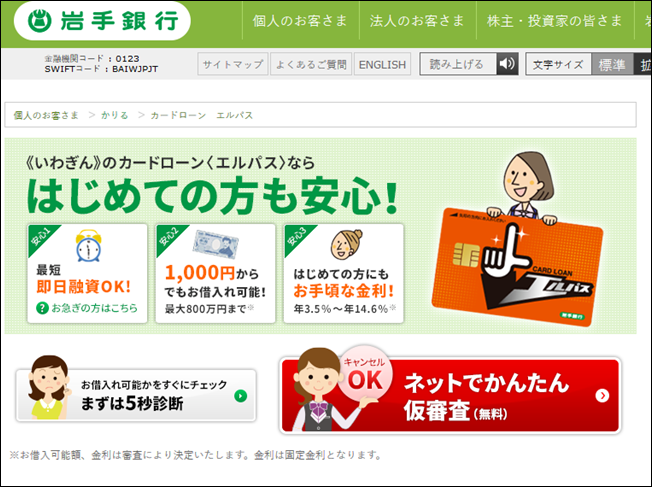Click the banknote icon in the 安心2 card
Screen dimensions: 652x487
[215, 245]
